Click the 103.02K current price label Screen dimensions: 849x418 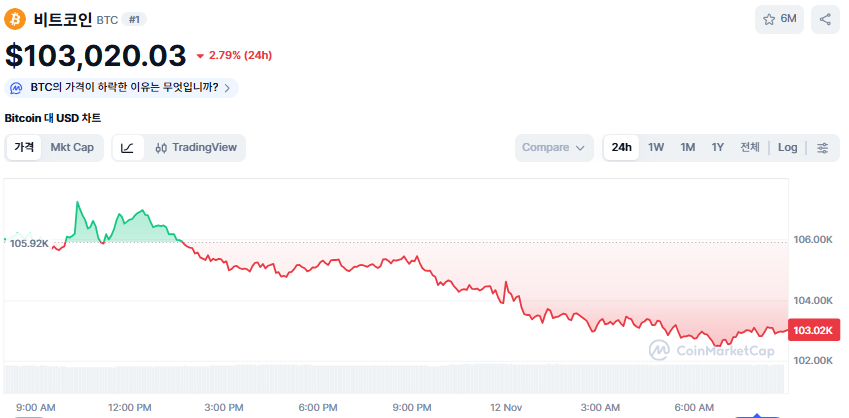813,331
